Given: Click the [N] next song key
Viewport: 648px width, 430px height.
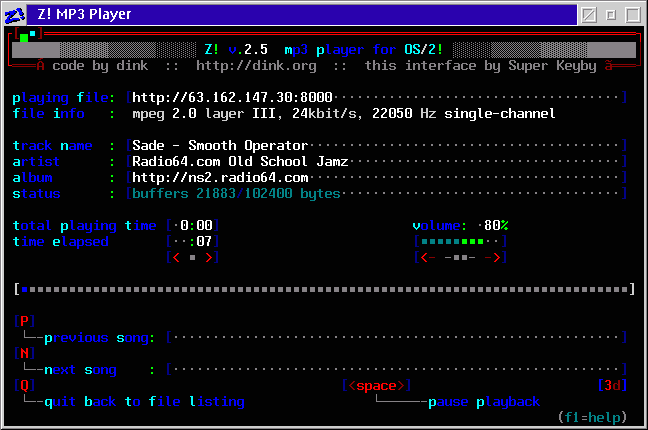Looking at the screenshot, I should (24, 353).
